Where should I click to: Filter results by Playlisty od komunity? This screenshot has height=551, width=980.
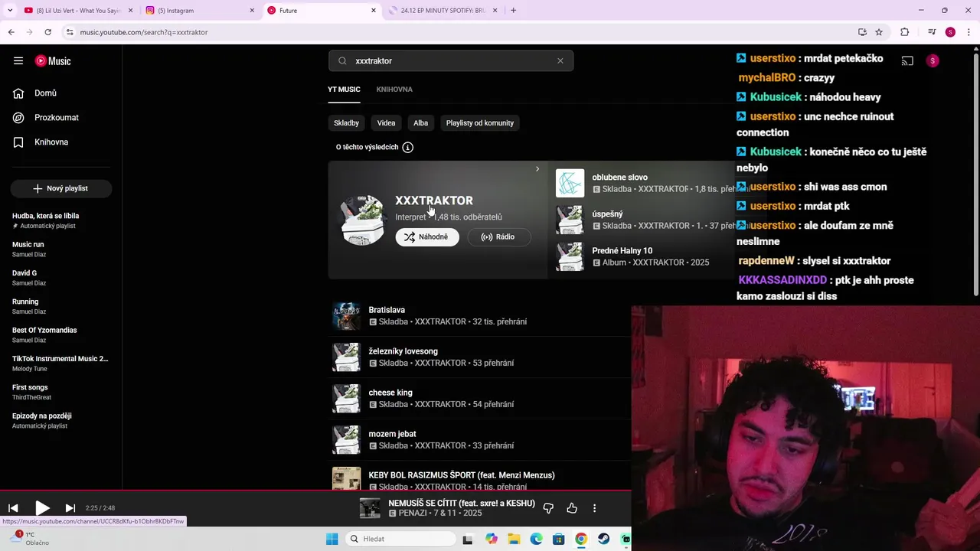coord(480,123)
